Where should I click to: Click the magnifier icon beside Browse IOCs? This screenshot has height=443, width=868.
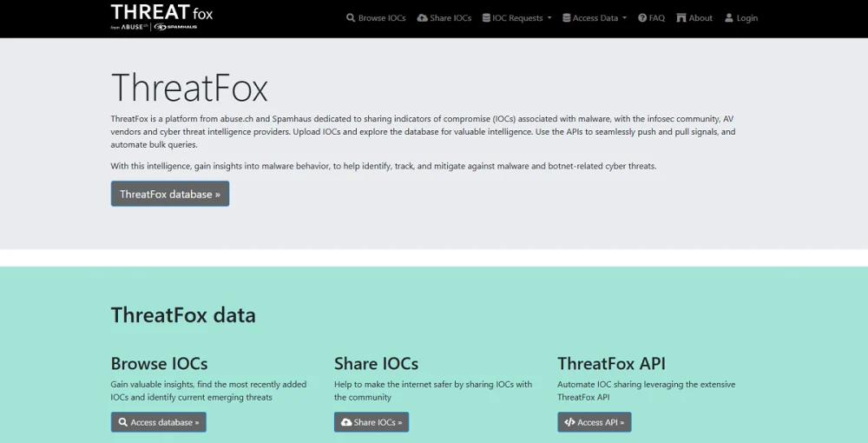pos(351,17)
